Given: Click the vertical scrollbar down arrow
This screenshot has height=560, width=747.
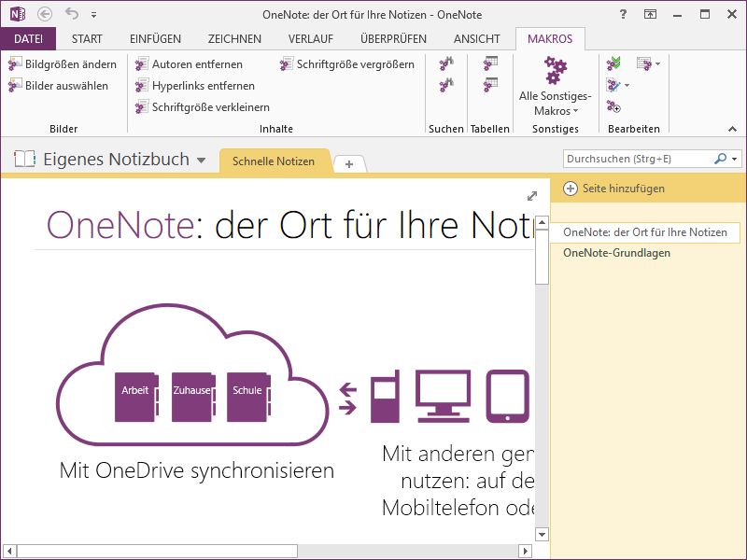Looking at the screenshot, I should click(542, 534).
